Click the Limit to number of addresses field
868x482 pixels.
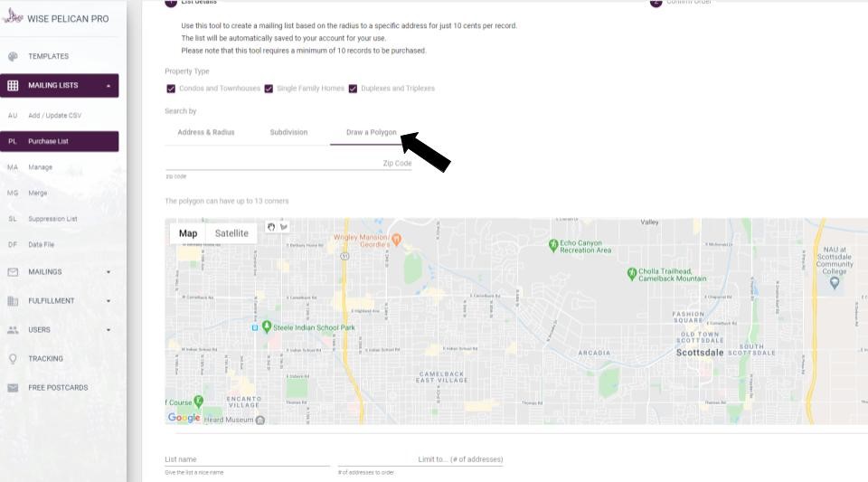coord(420,459)
